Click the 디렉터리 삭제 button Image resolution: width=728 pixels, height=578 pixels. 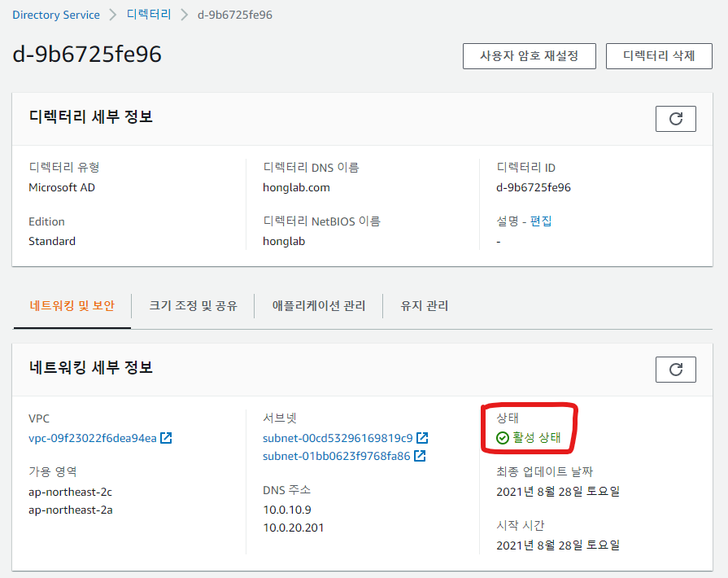click(659, 56)
